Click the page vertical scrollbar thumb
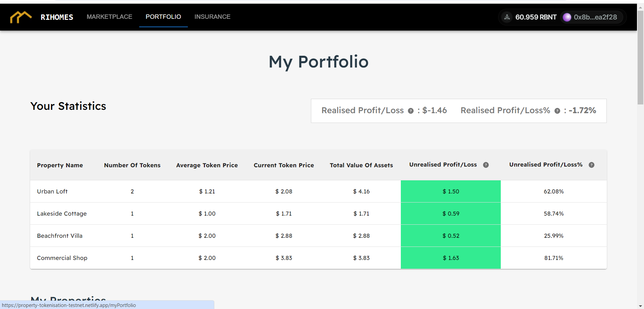Image resolution: width=644 pixels, height=309 pixels. [x=640, y=57]
